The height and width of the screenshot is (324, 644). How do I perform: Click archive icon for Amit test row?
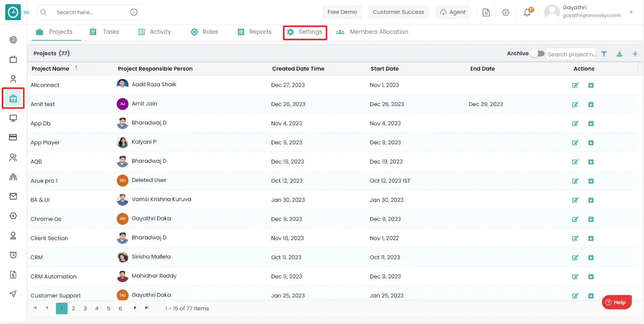pyautogui.click(x=590, y=104)
